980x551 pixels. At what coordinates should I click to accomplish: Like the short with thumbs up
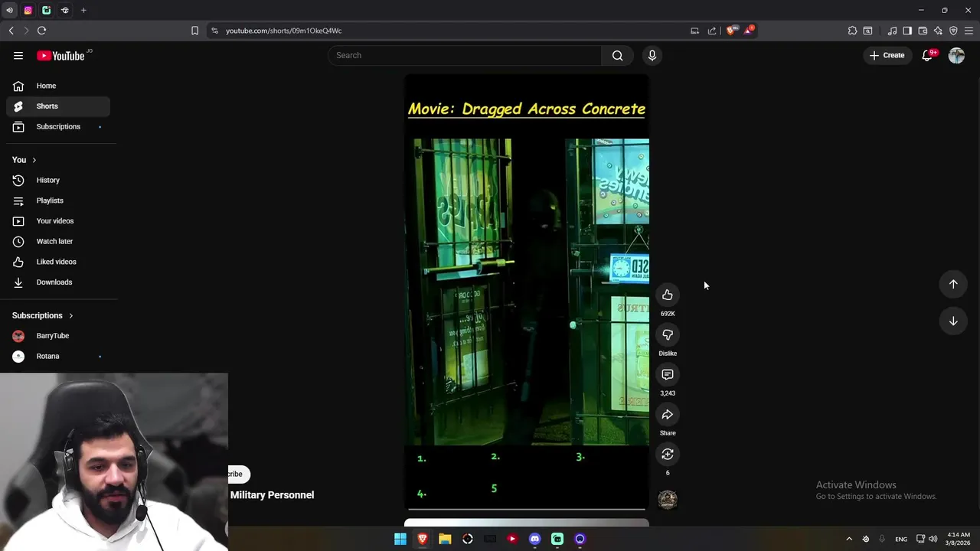click(x=668, y=295)
